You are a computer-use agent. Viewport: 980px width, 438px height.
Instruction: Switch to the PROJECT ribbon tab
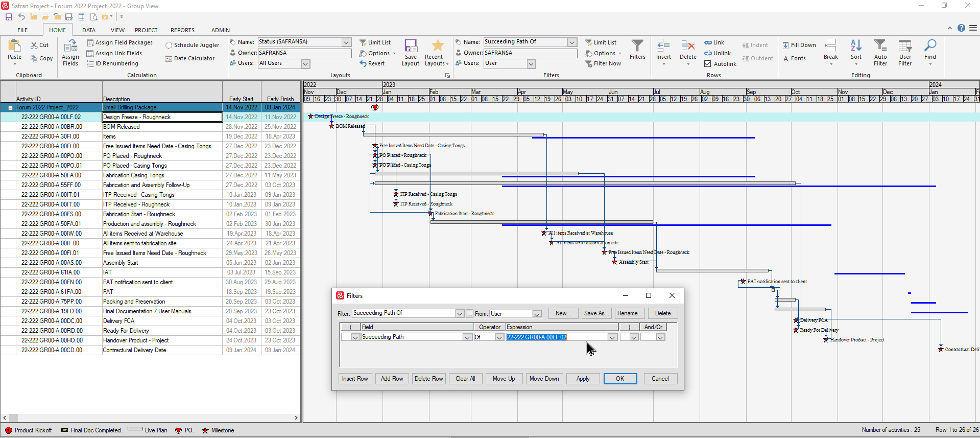146,30
